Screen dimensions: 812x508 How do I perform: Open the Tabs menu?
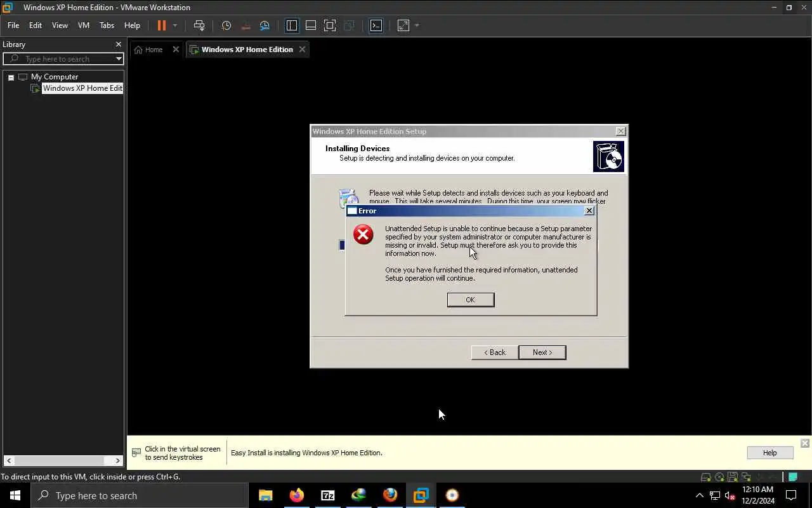[107, 25]
